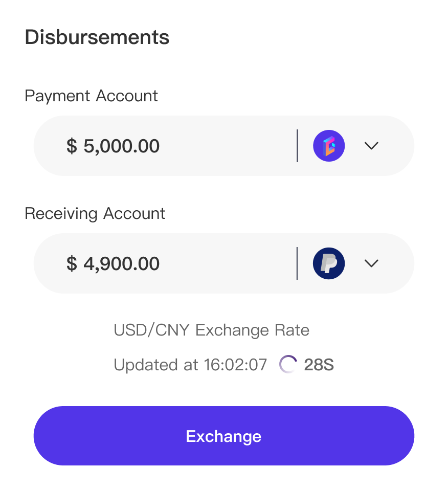Click the PayPal logo icon
Image resolution: width=448 pixels, height=490 pixels.
(x=328, y=263)
